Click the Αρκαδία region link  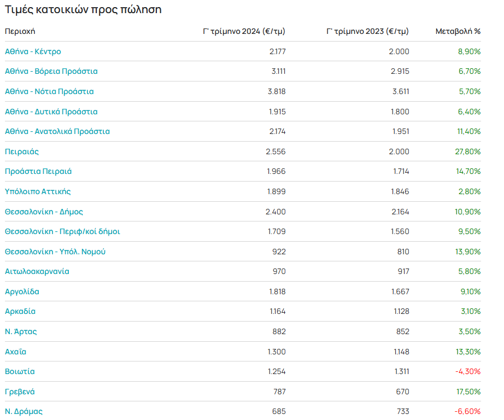(20, 311)
